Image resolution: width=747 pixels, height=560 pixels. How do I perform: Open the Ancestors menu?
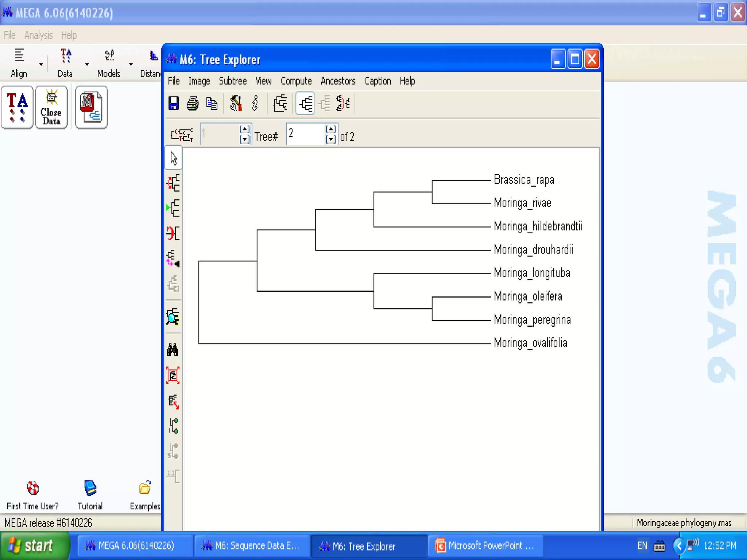coord(338,81)
